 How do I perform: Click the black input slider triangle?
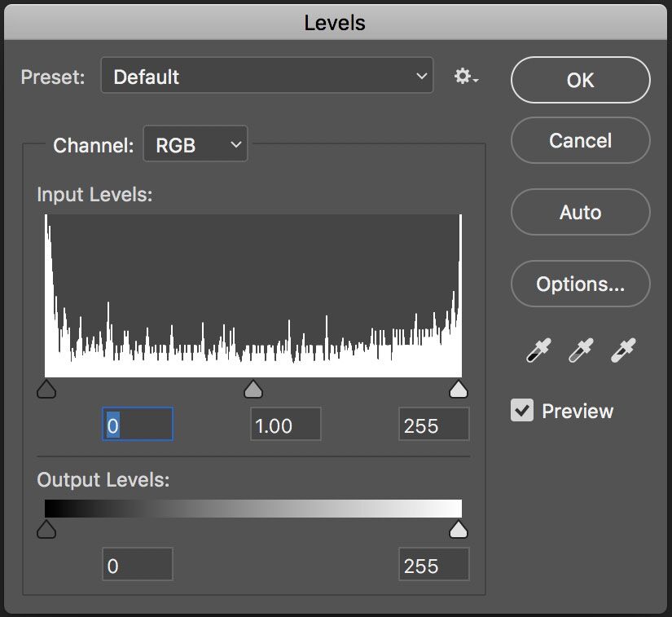click(46, 389)
